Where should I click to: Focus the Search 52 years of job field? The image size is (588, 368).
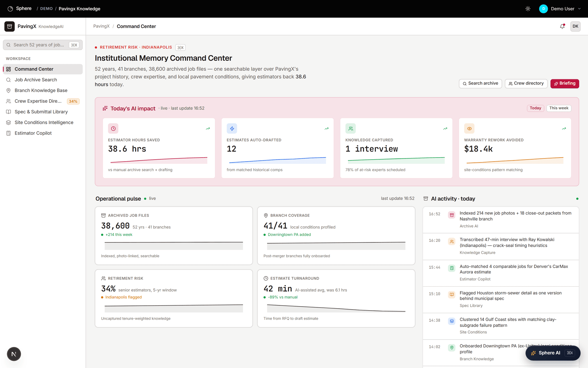[x=43, y=45]
